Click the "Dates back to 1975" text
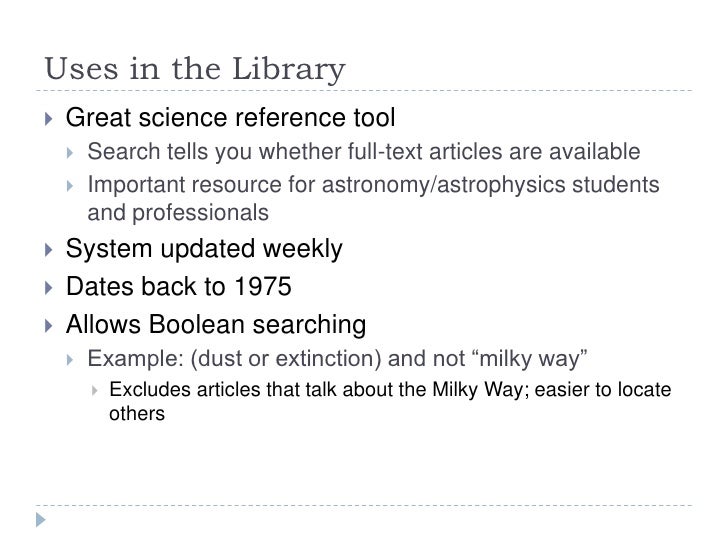Screen dimensions: 728x546 point(179,286)
